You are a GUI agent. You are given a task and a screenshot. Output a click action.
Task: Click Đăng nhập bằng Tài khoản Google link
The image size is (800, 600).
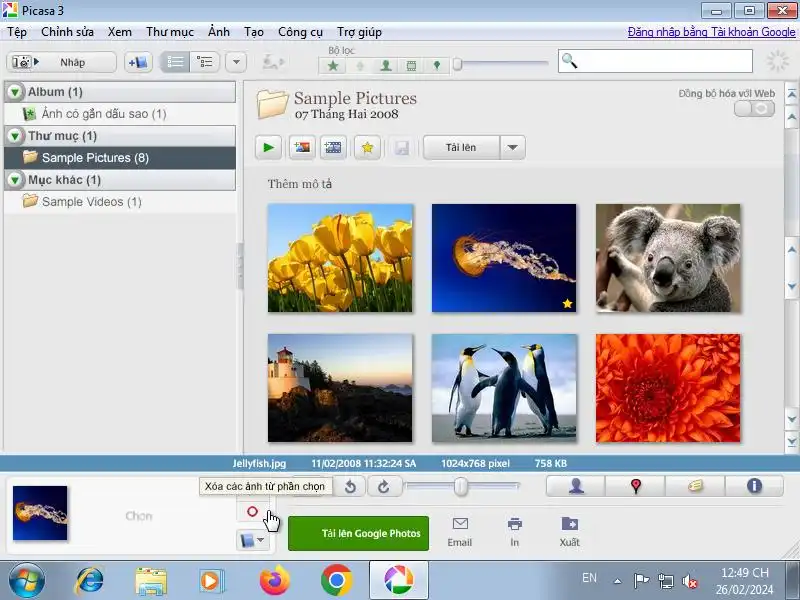pyautogui.click(x=711, y=32)
